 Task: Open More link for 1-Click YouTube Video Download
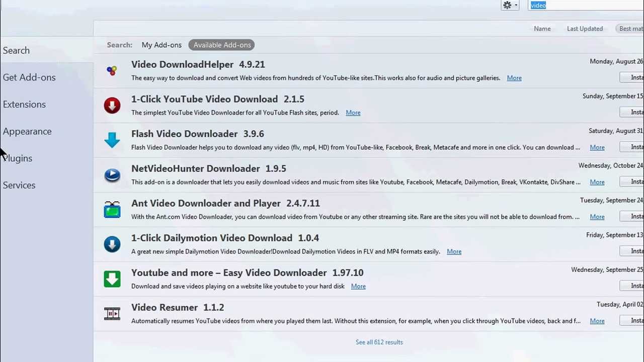tap(353, 113)
